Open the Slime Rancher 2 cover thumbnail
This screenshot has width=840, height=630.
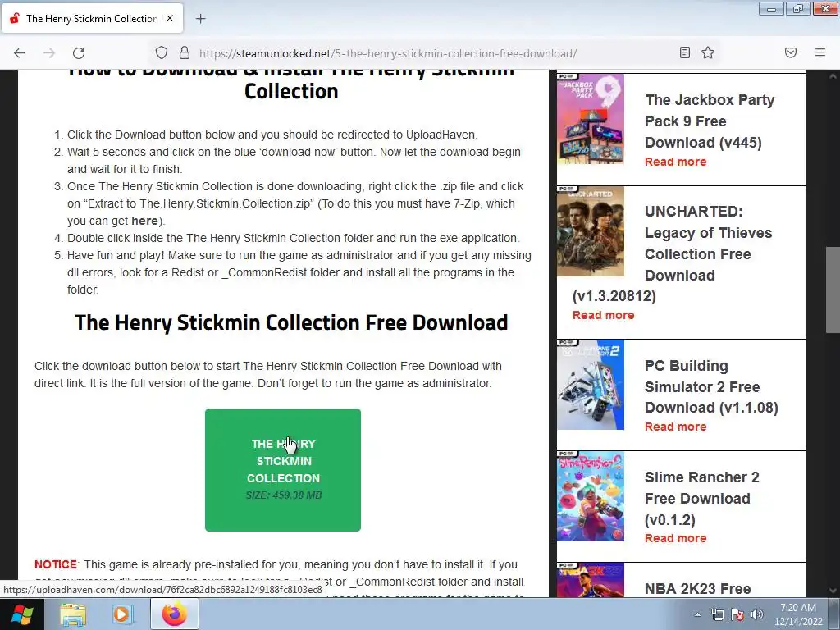pos(591,496)
